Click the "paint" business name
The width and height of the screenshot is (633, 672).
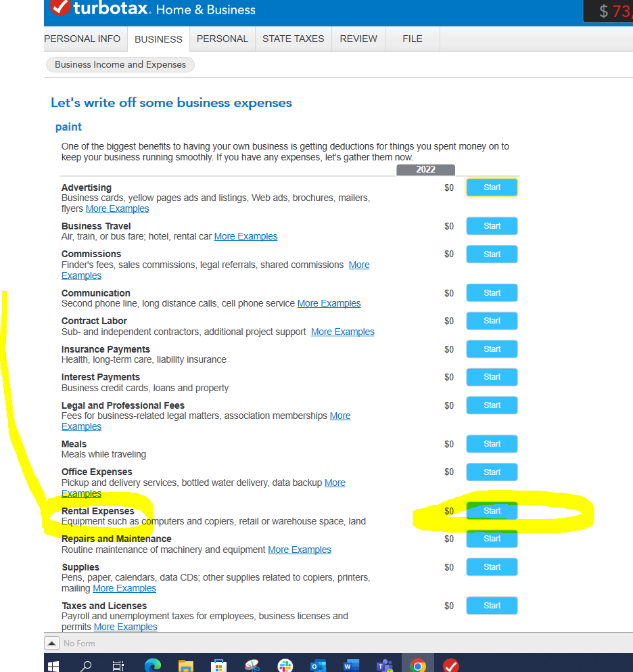(68, 127)
